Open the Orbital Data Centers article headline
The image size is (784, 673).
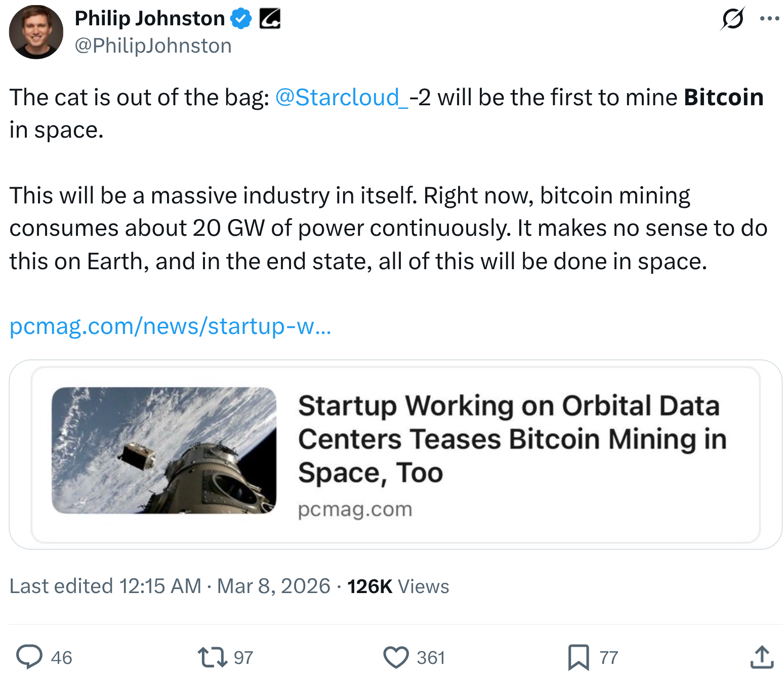click(511, 439)
